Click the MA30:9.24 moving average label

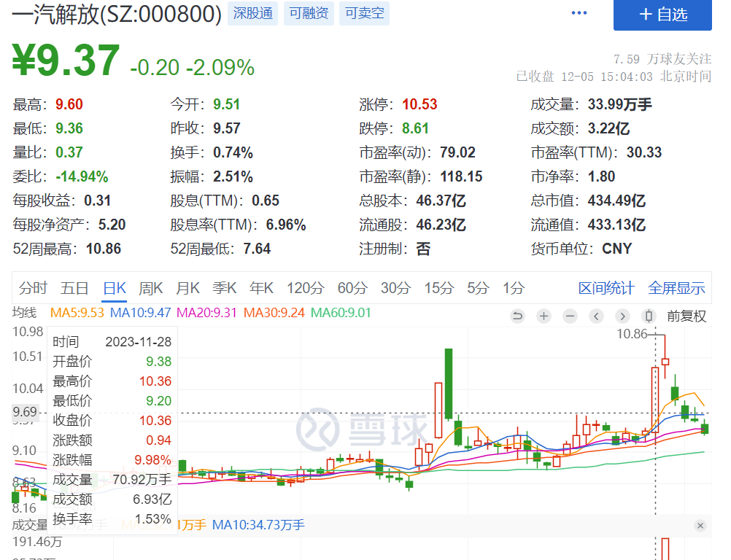click(274, 313)
